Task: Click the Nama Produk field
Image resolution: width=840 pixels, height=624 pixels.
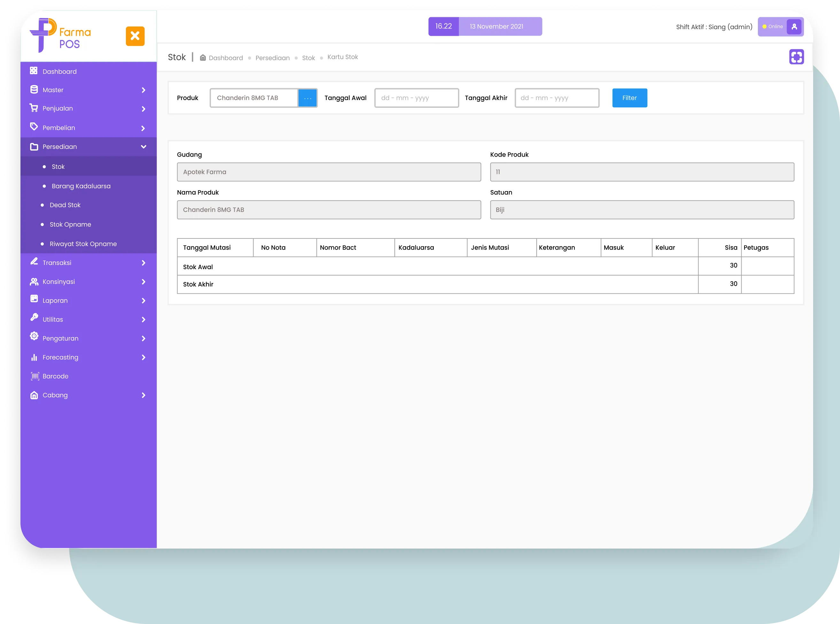Action: (x=329, y=210)
